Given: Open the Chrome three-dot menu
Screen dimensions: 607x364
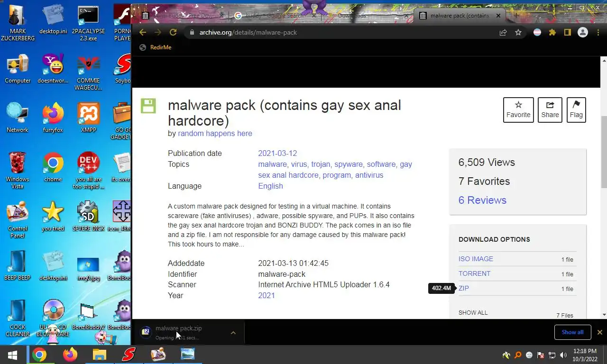Looking at the screenshot, I should click(x=598, y=32).
